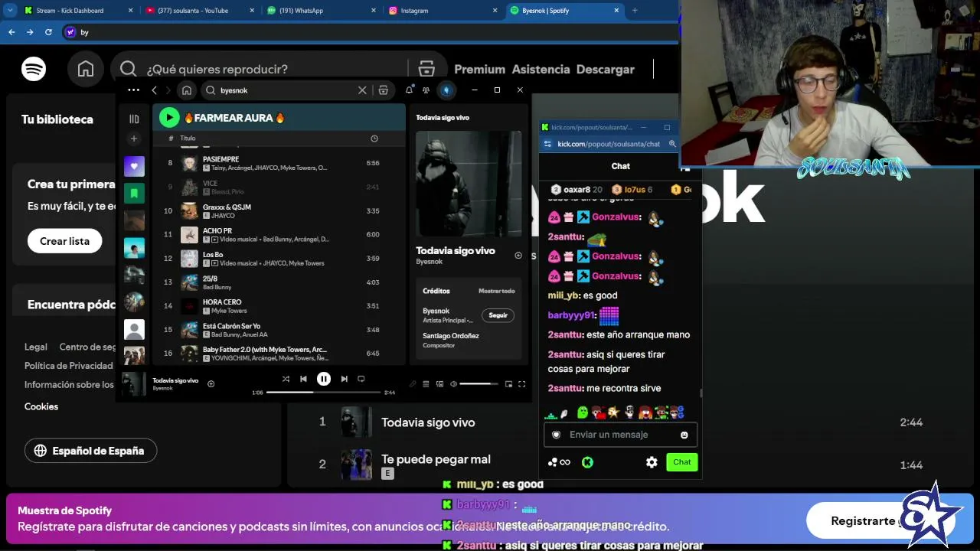Open friend activity icon in the Spotify app
This screenshot has height=551, width=980.
[427, 90]
